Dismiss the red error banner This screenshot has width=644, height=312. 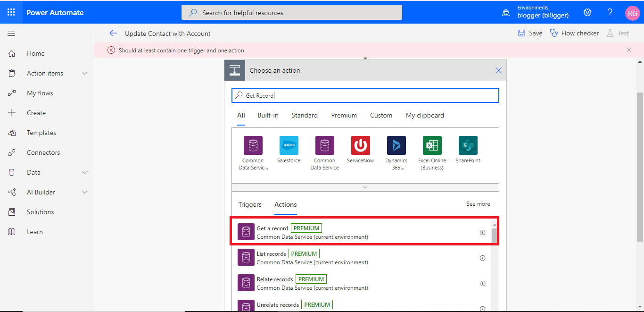coord(629,50)
